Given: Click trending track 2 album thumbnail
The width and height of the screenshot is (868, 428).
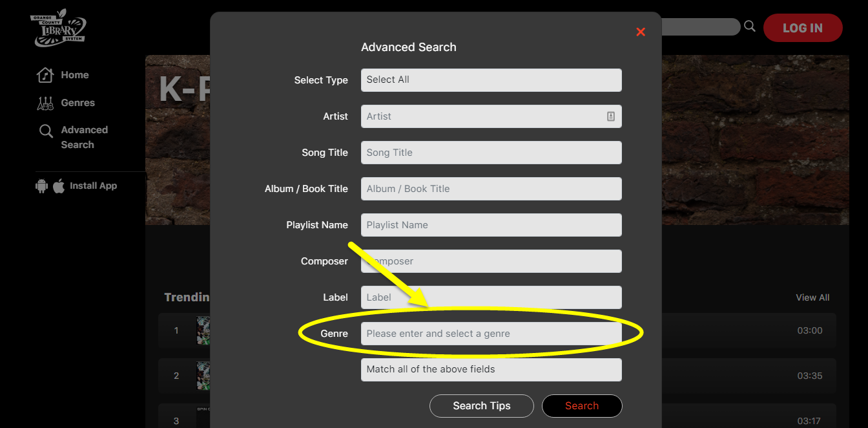Looking at the screenshot, I should point(203,376).
